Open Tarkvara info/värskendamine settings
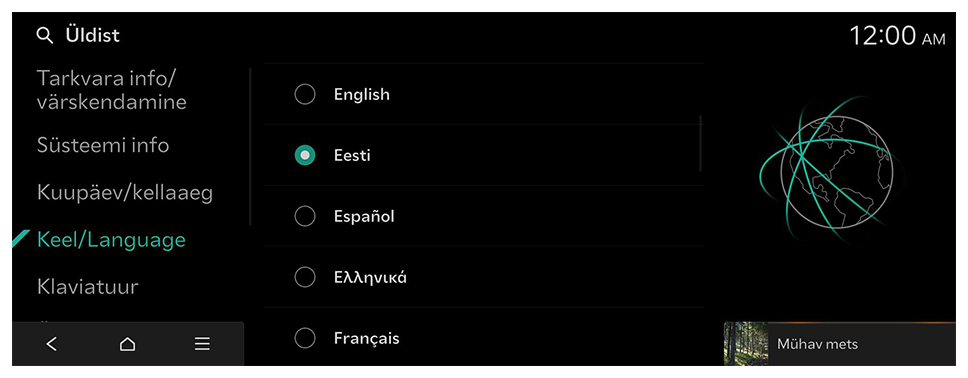Viewport: 968px width, 378px height. point(112,90)
